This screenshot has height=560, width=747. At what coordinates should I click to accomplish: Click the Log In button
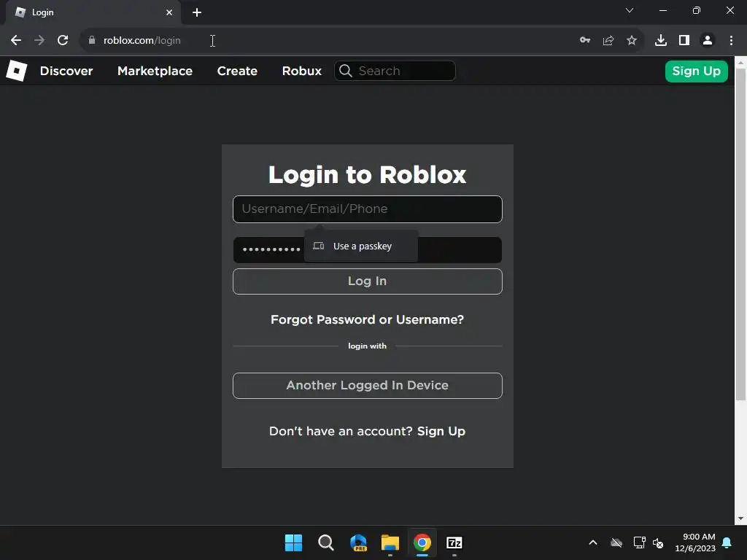(x=368, y=281)
